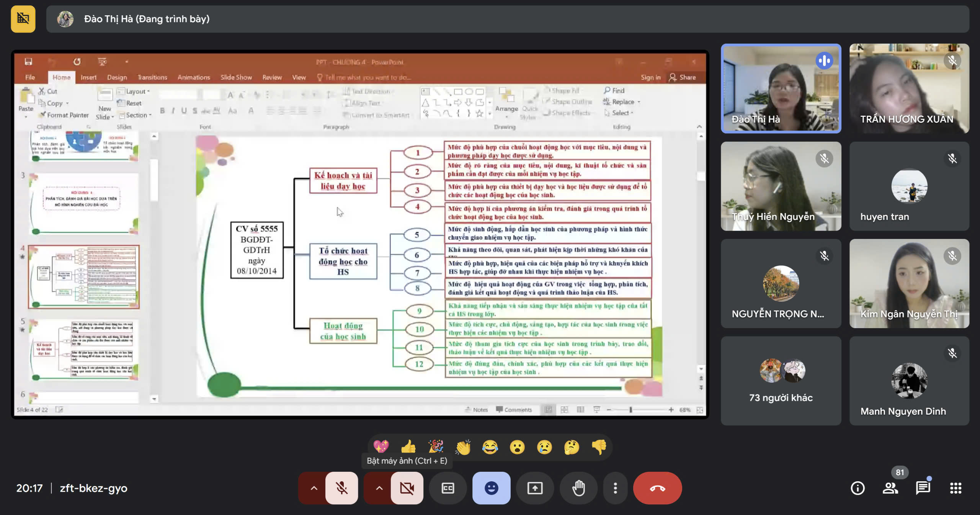This screenshot has width=980, height=515.
Task: Click Kim Ngân Nguyễn Thị's video tile
Action: [909, 283]
